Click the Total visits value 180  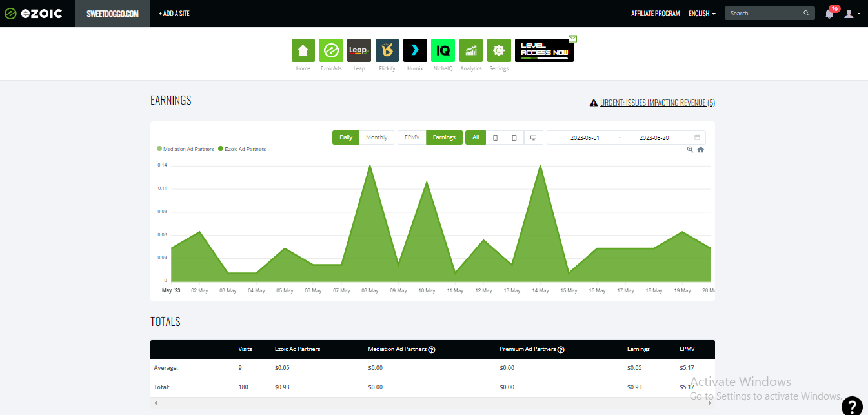click(243, 387)
